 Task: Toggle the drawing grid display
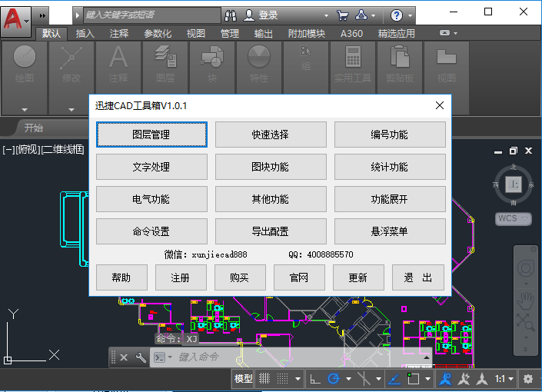tap(264, 379)
